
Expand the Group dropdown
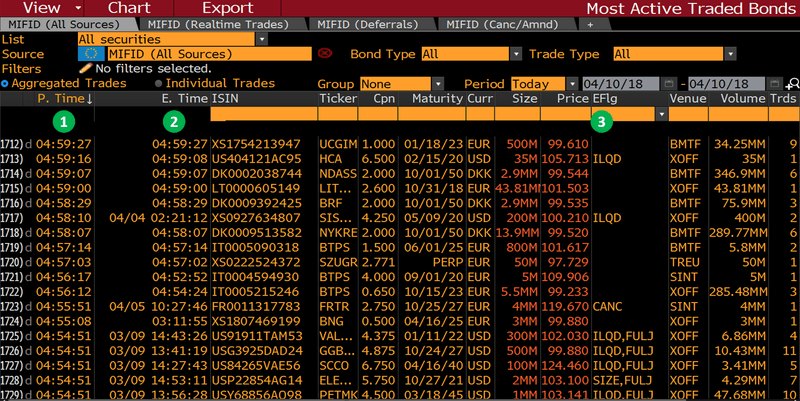(x=438, y=84)
